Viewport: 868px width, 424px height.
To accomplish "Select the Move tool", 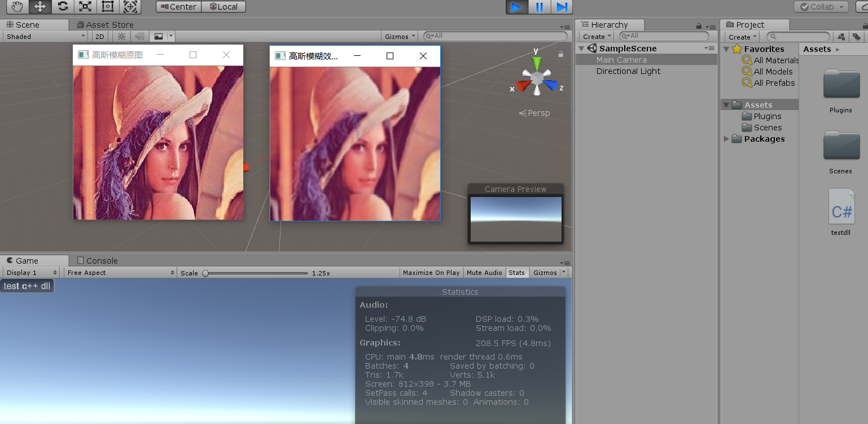I will (x=40, y=7).
